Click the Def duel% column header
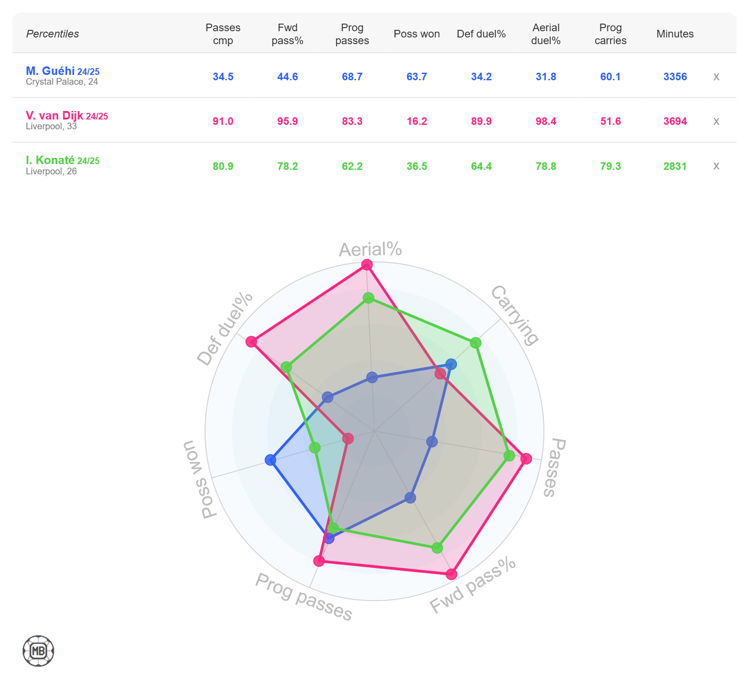The image size is (749, 700). (481, 34)
